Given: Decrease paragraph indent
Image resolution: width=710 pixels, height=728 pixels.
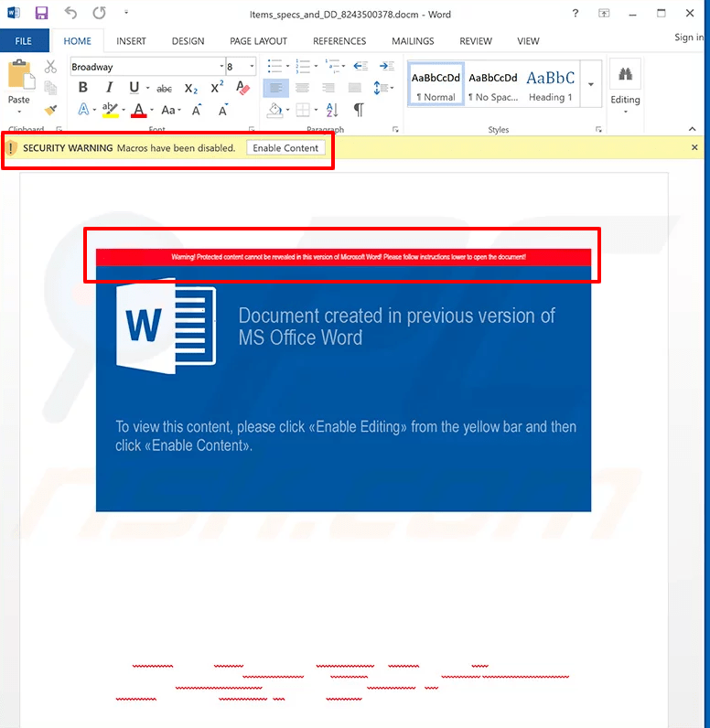Looking at the screenshot, I should click(x=360, y=66).
